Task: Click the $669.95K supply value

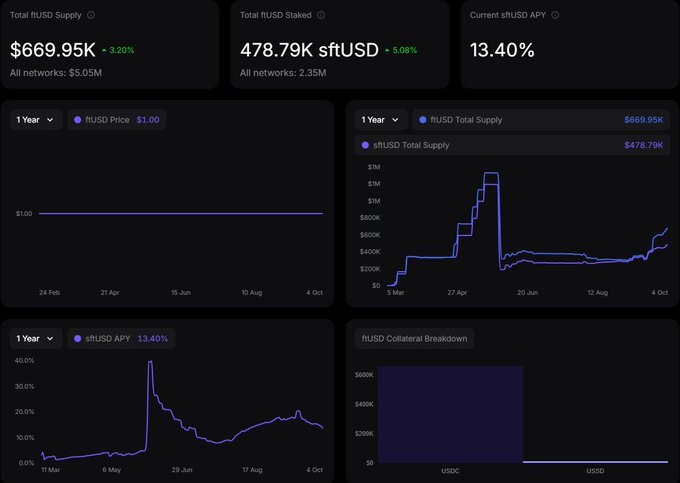Action: click(52, 50)
